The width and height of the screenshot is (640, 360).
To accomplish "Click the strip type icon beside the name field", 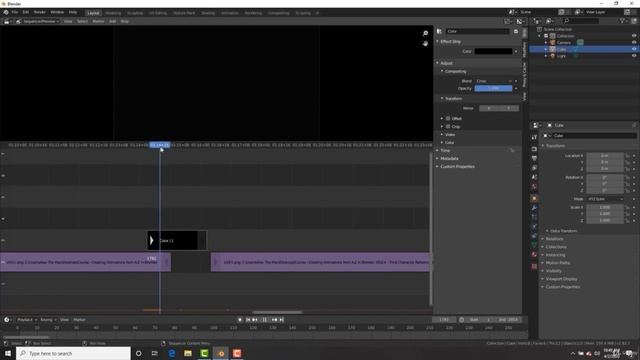I will tap(440, 31).
